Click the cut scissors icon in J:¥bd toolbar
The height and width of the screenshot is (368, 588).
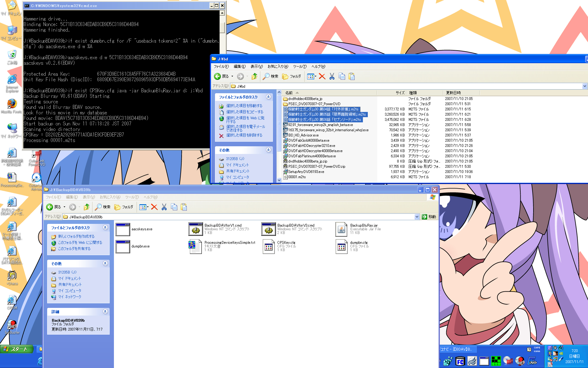click(x=332, y=76)
